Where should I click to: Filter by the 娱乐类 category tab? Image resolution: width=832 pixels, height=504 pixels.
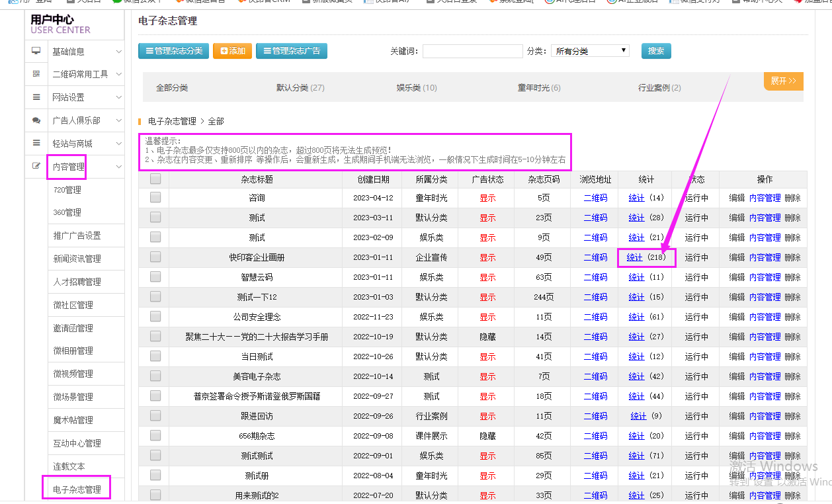pyautogui.click(x=416, y=88)
